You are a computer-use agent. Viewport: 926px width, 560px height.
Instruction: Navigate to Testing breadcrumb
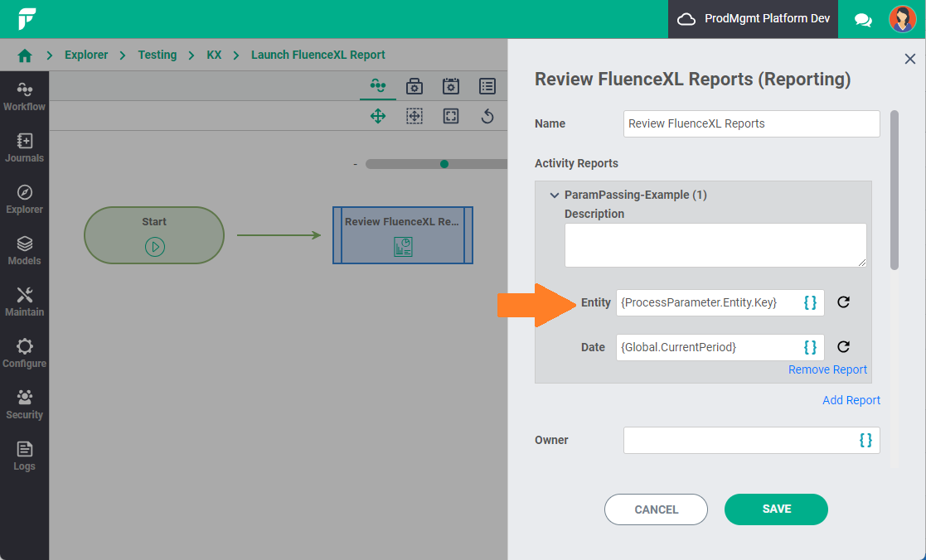point(157,55)
